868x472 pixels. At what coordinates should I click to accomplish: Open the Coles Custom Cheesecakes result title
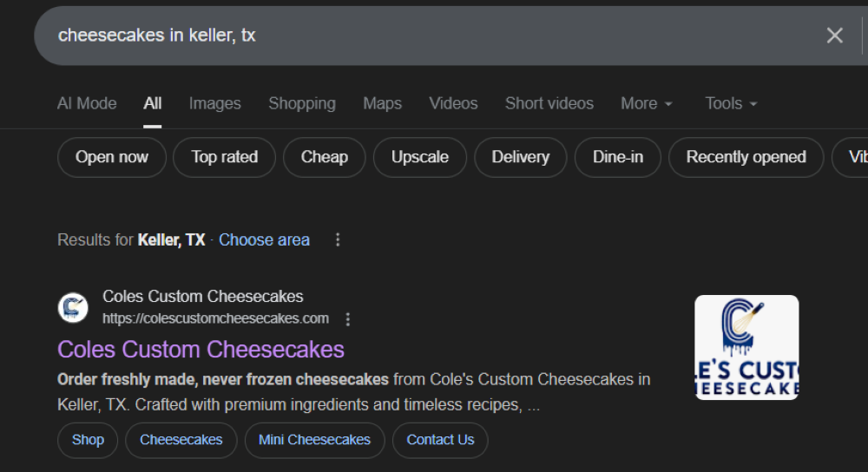[x=201, y=349]
